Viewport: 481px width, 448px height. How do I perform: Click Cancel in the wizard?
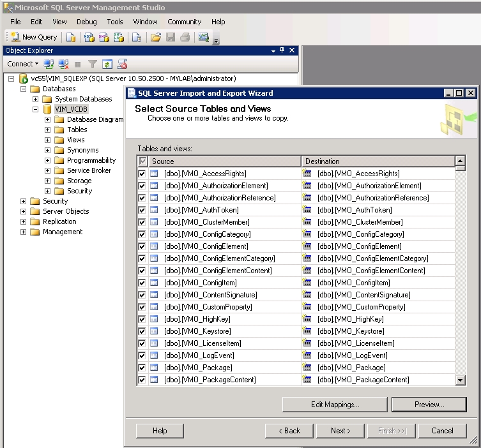point(442,431)
